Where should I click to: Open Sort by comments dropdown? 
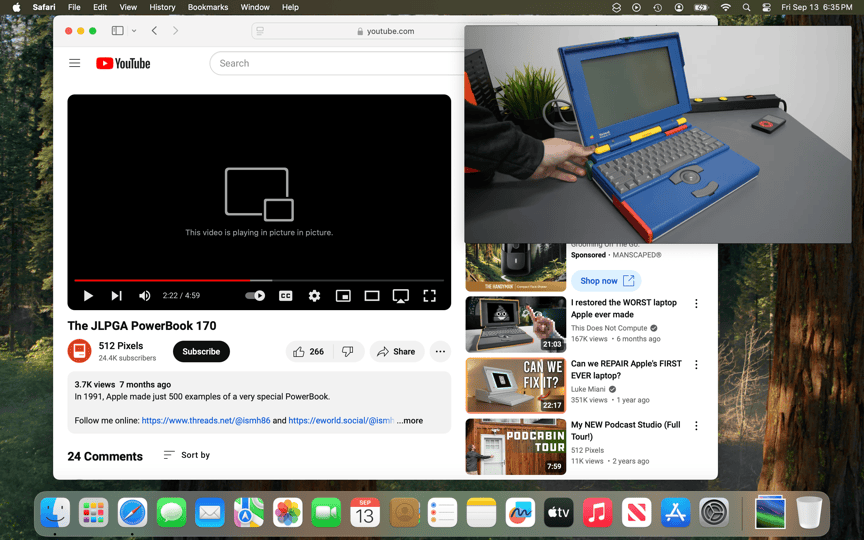187,455
